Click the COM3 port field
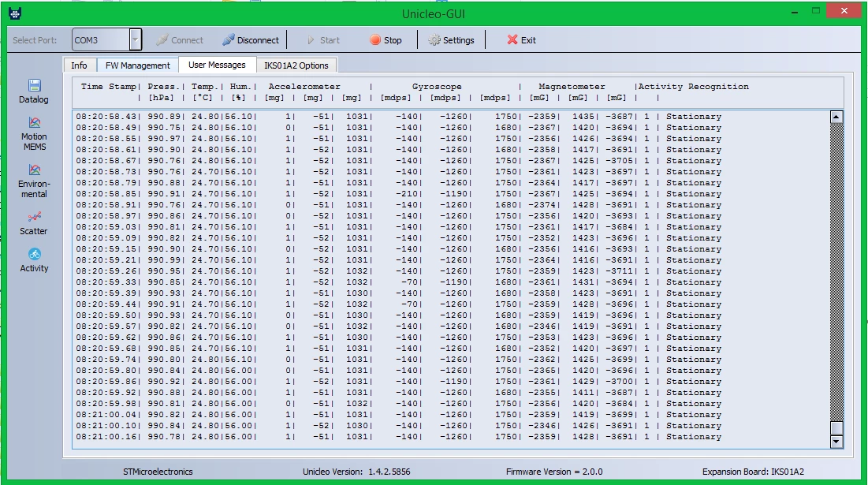Viewport: 868px width, 485px height. point(101,40)
